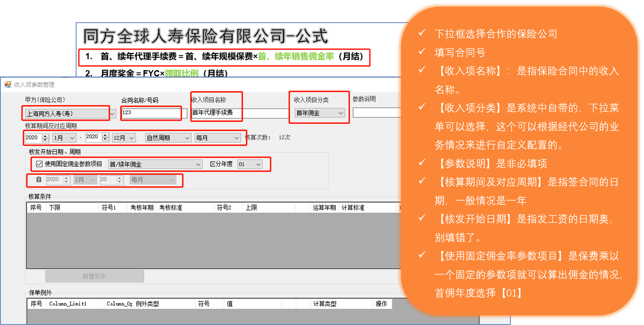644x325 pixels.
Task: Click the 收入项参数管理 window icon
Action: (x=8, y=85)
